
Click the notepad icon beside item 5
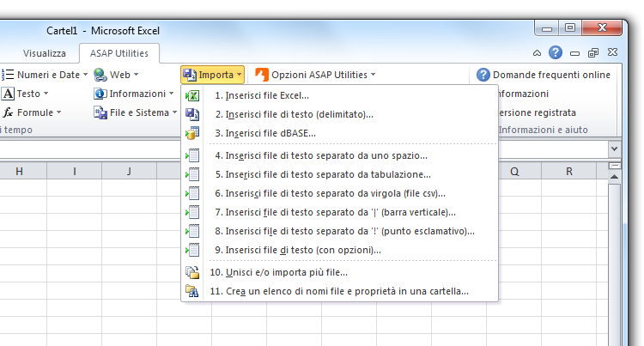click(192, 174)
